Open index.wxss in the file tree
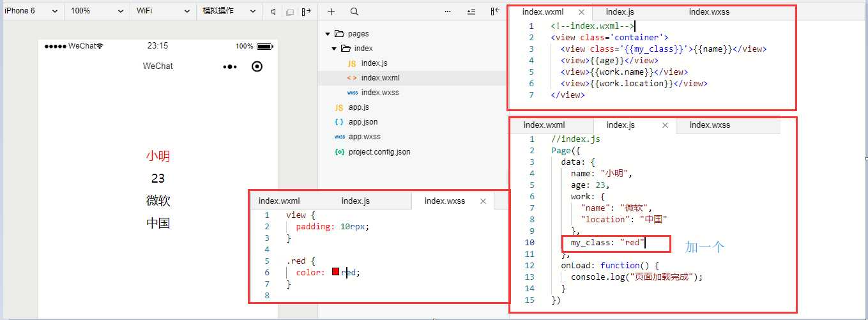This screenshot has height=320, width=868. coord(380,93)
